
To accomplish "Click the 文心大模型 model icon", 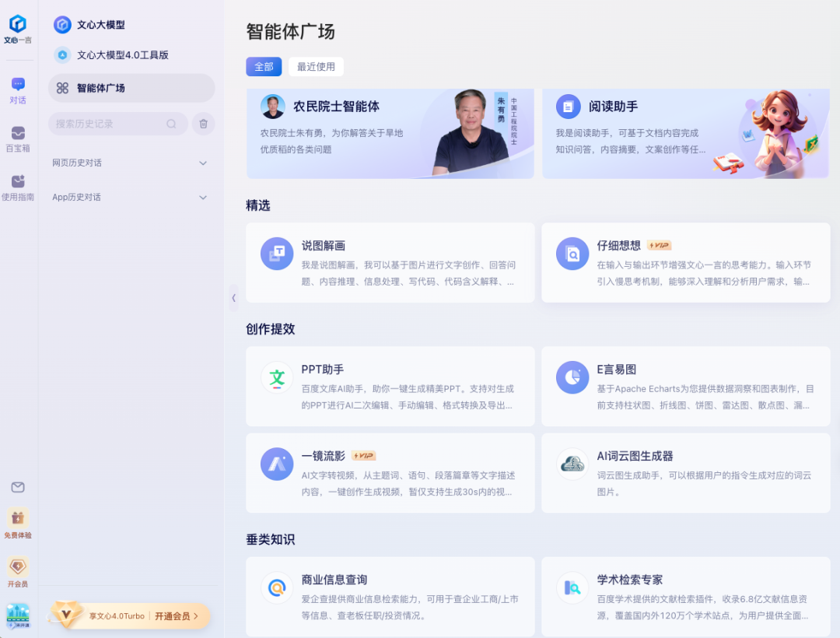I will click(62, 25).
